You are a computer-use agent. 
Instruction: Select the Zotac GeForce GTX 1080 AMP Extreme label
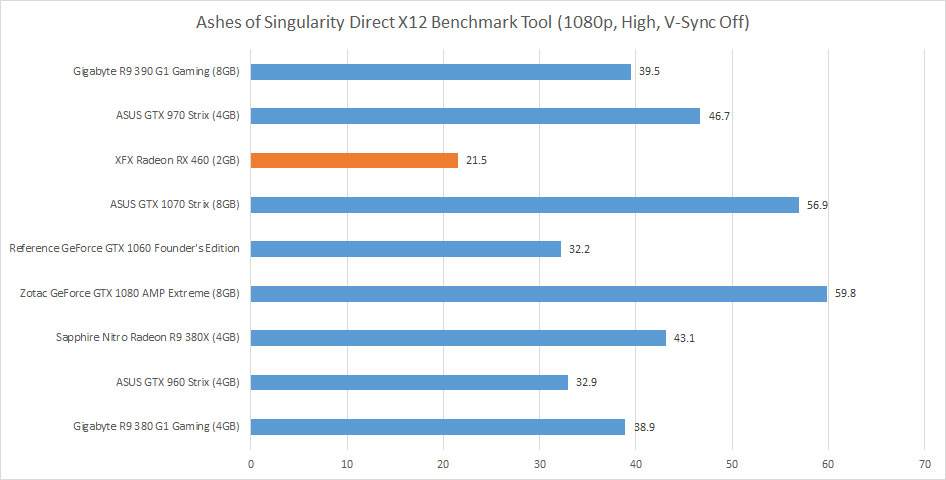tap(130, 293)
